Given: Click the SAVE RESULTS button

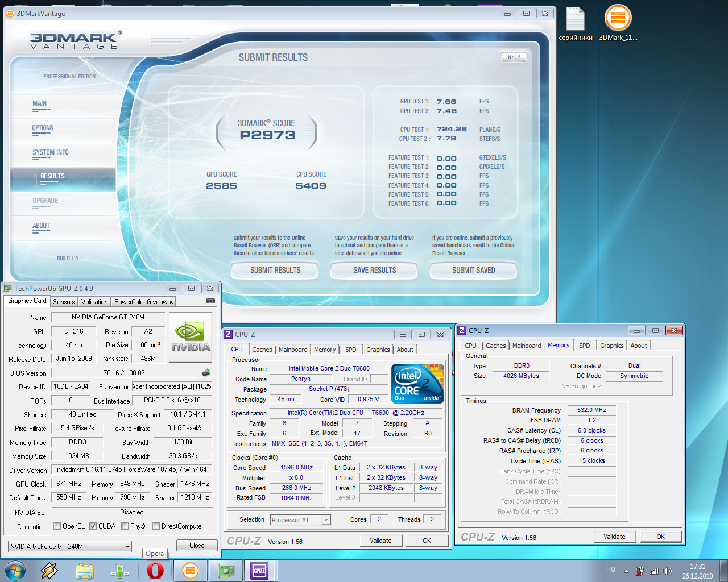Looking at the screenshot, I should [374, 270].
